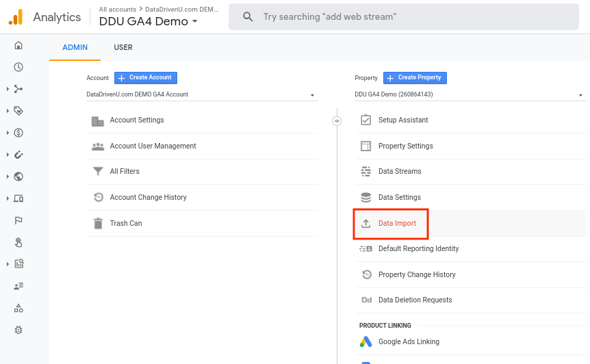
Task: Click the Data Deletion Requests Dd icon
Action: pyautogui.click(x=366, y=300)
